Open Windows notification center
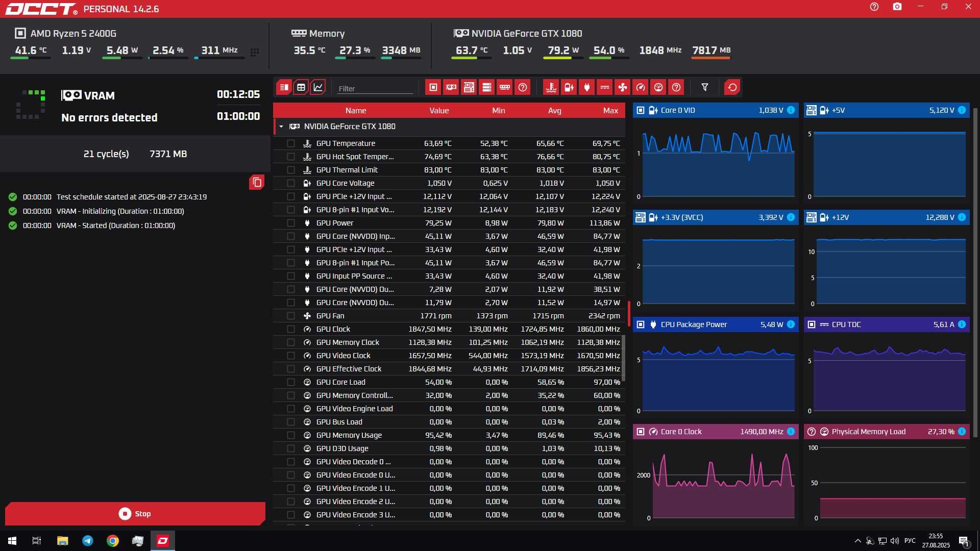Screen dimensions: 980x551 (x=964, y=541)
